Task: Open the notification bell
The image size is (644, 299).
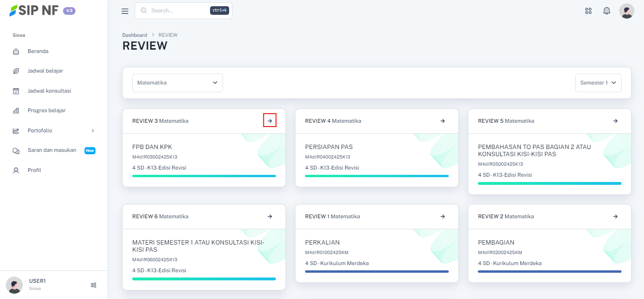Action: tap(607, 11)
